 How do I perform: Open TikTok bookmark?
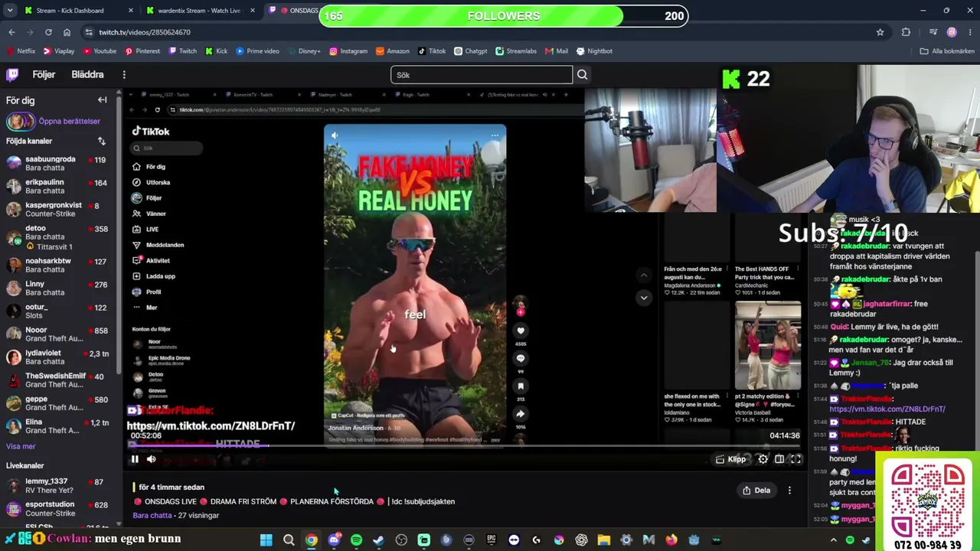point(432,51)
